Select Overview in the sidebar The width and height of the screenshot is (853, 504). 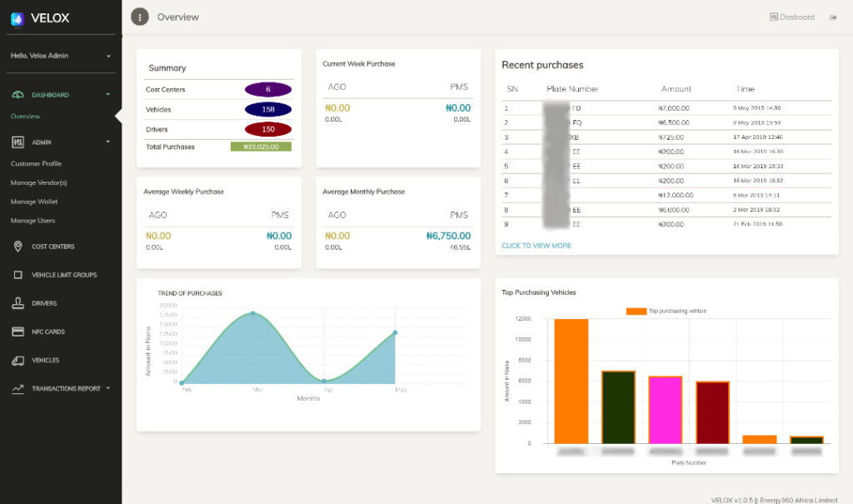pyautogui.click(x=27, y=117)
